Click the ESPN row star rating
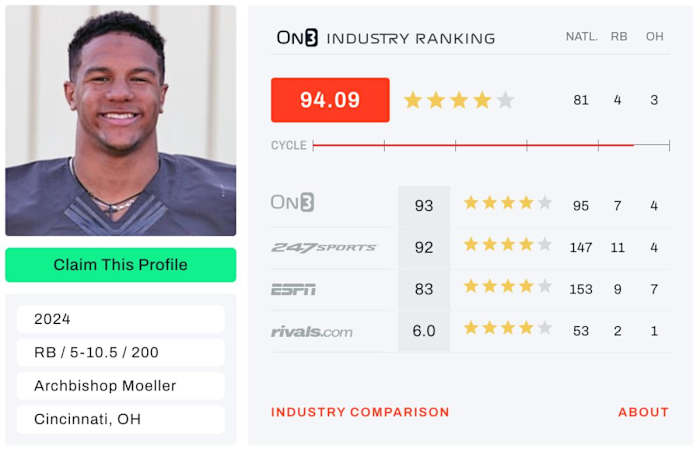The image size is (700, 453). 507,288
